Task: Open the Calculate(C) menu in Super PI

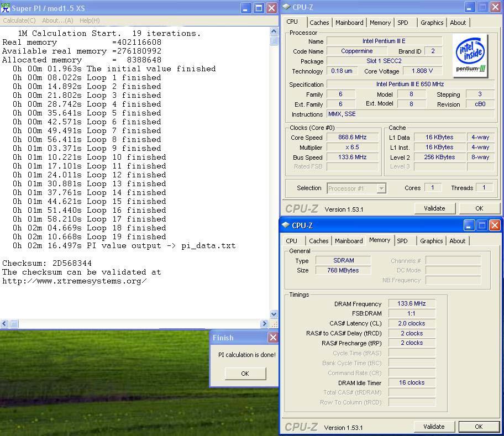Action: [x=19, y=20]
